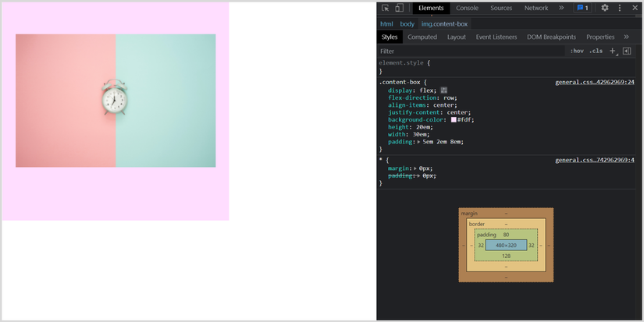Select html in the breadcrumb
Screen dimensions: 644x322
click(x=386, y=24)
